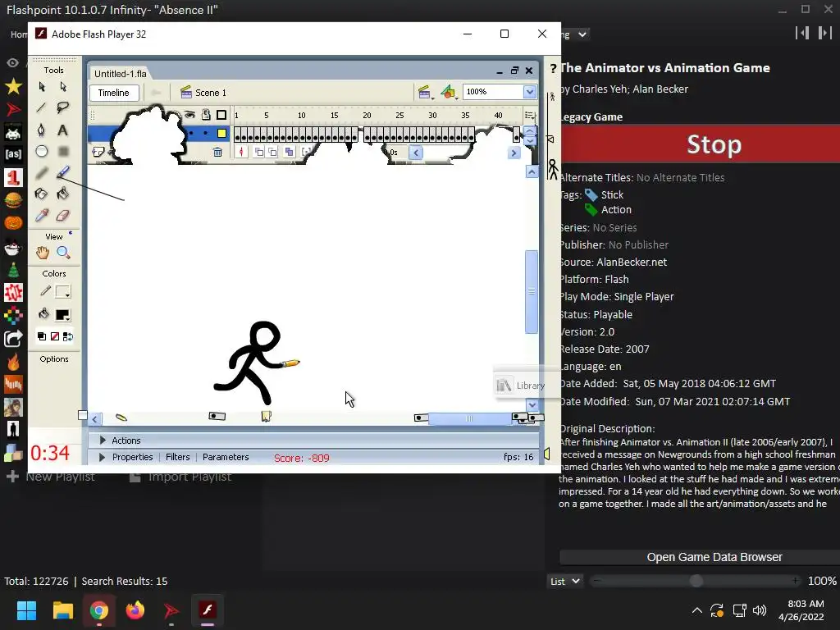Expand the Properties panel triangle

tap(103, 457)
